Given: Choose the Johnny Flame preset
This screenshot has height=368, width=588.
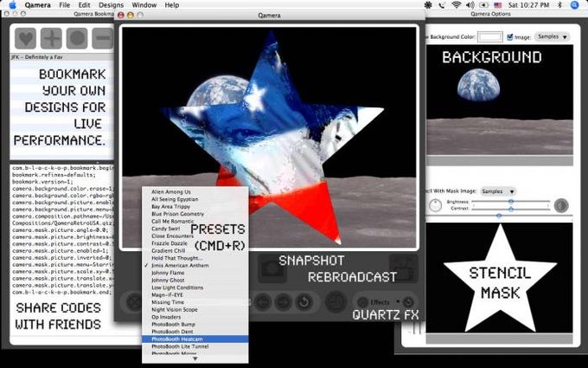Looking at the screenshot, I should [195, 273].
